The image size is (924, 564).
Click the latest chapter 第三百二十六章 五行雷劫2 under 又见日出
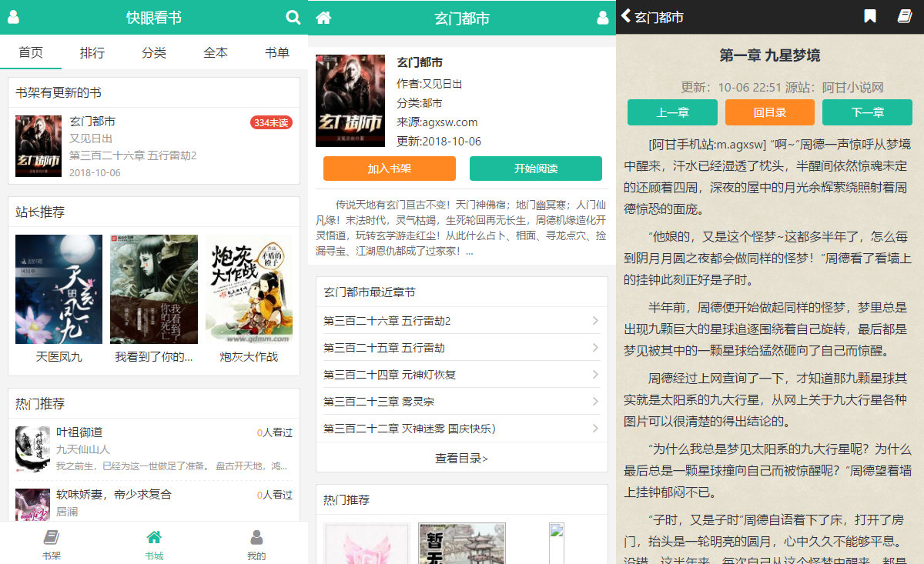pos(133,155)
